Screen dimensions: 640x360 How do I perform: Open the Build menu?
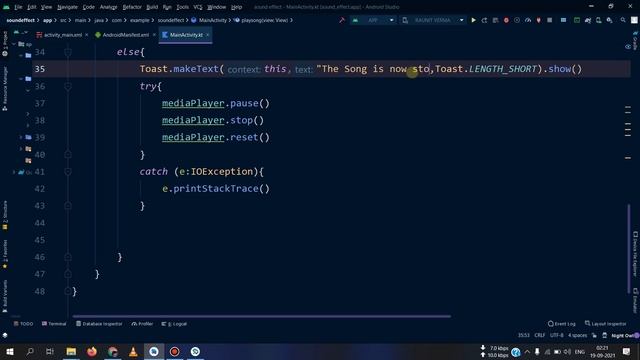coord(152,7)
